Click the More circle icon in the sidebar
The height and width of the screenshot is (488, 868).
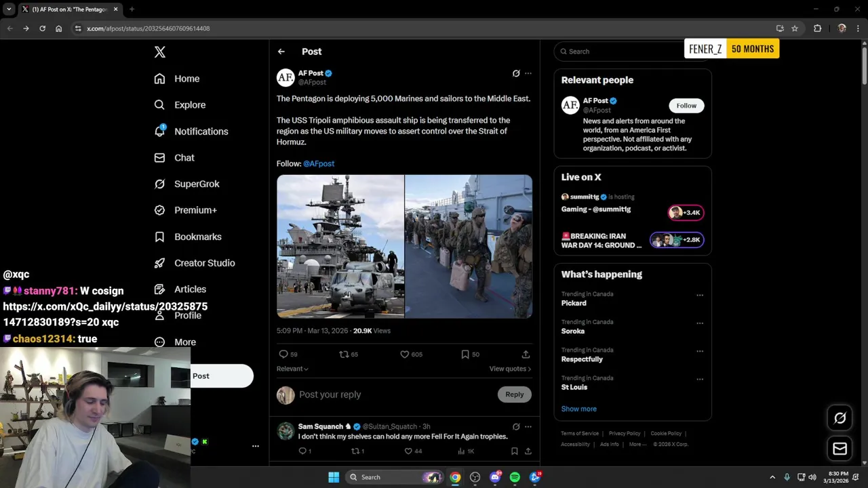pyautogui.click(x=159, y=342)
